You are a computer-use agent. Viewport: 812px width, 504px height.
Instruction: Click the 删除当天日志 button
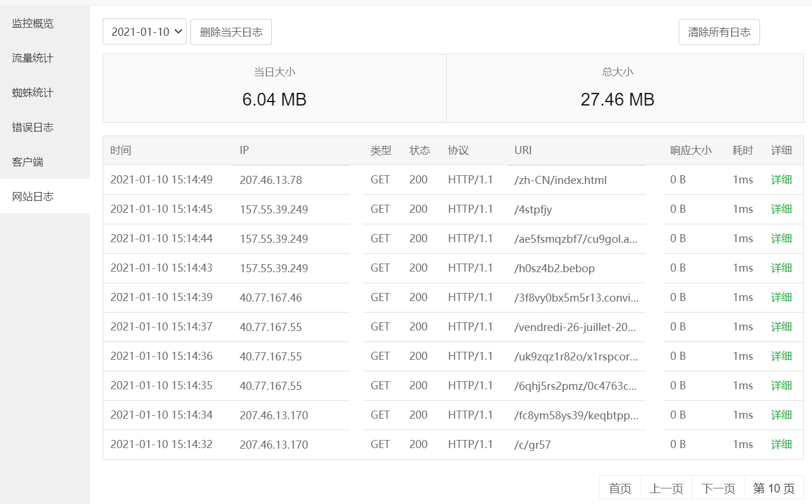[x=231, y=32]
